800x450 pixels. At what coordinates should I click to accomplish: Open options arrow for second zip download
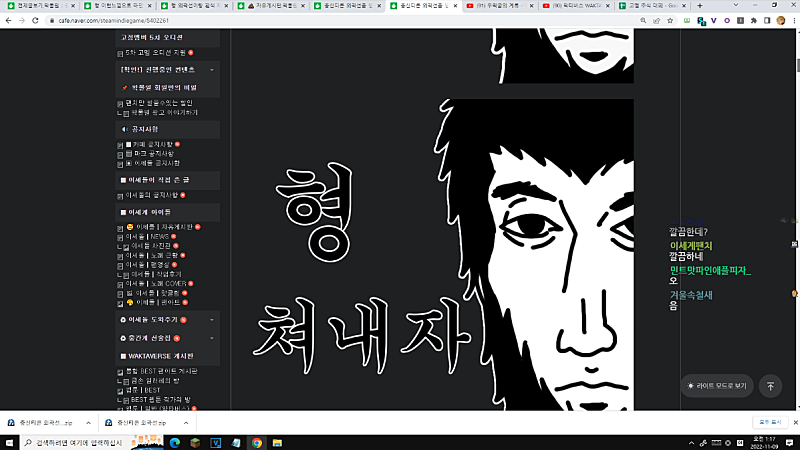(186, 423)
